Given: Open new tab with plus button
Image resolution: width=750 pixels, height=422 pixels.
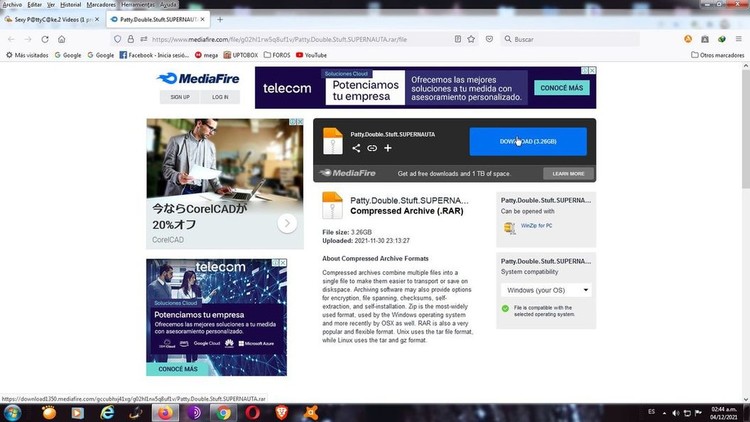Looking at the screenshot, I should coord(220,20).
